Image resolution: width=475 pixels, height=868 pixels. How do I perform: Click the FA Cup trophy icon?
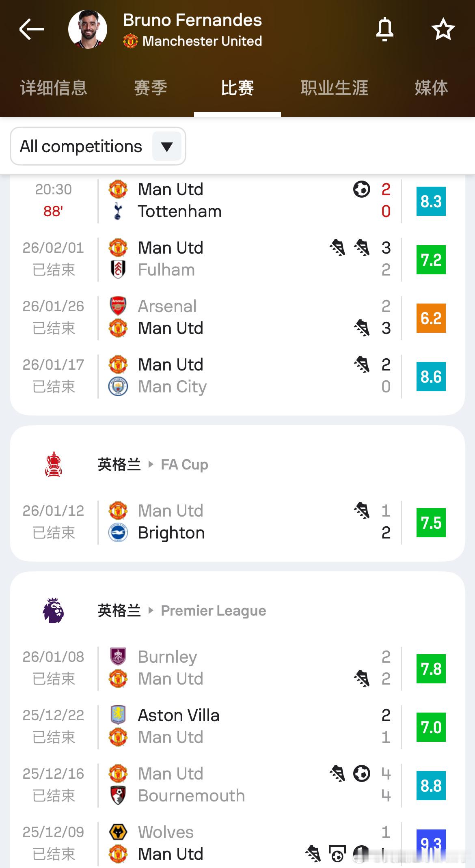coord(53,464)
